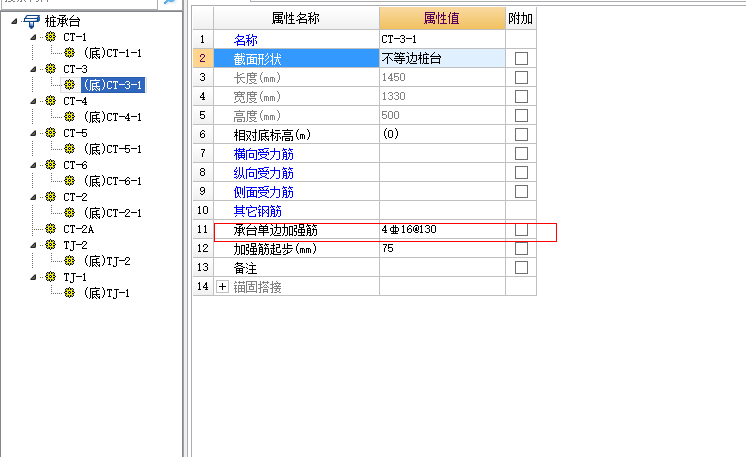Tick the 附加 checkbox for 加强筋起步(mm)
Screen dimensions: 746x457
pyautogui.click(x=521, y=249)
